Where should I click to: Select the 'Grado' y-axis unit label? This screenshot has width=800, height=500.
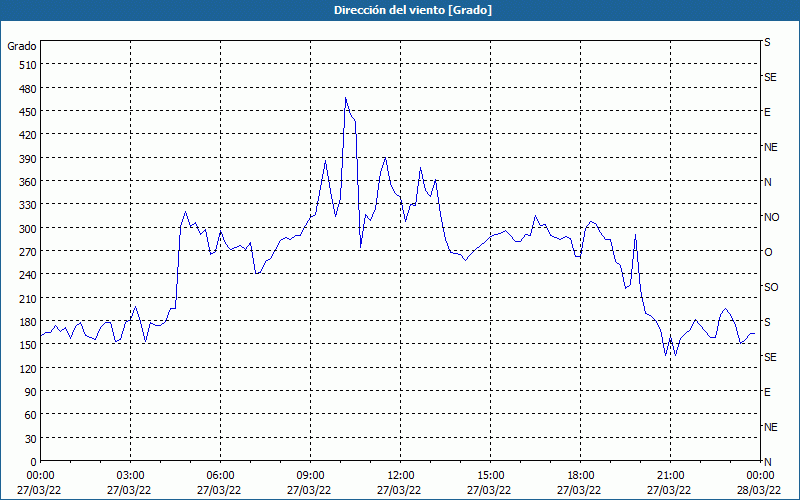22,46
